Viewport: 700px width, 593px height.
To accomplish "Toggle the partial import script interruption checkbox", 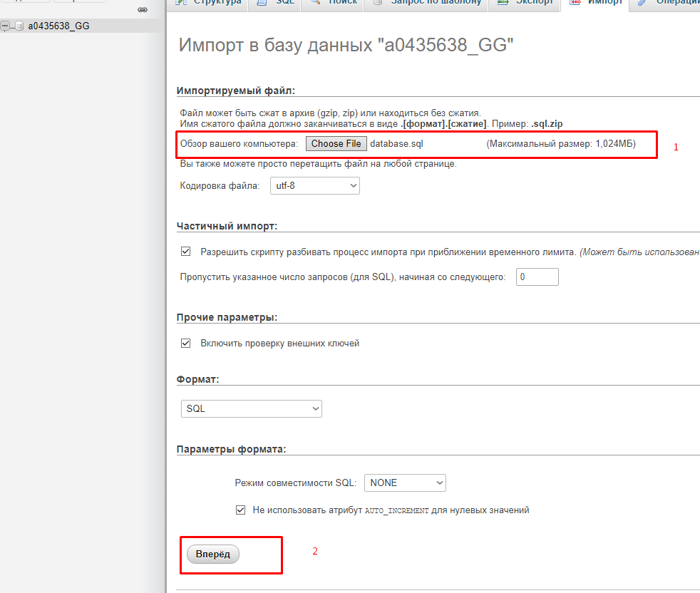I will 186,252.
